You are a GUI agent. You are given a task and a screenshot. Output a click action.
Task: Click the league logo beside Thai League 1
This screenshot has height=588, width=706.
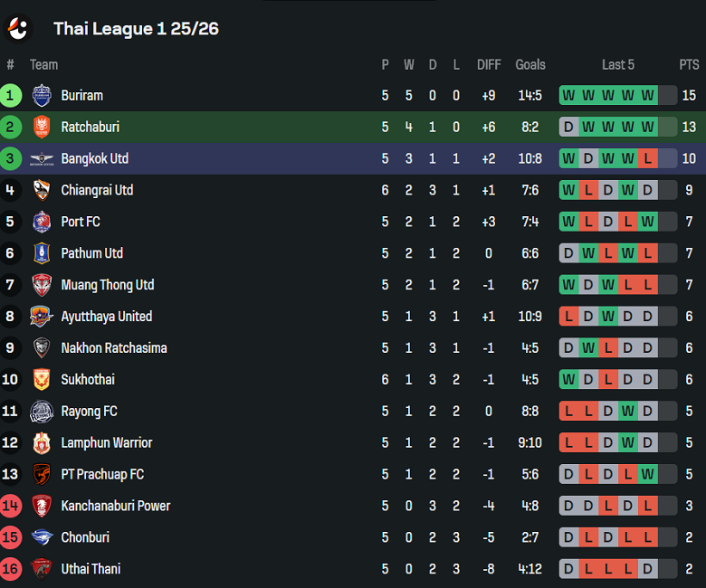click(x=17, y=28)
